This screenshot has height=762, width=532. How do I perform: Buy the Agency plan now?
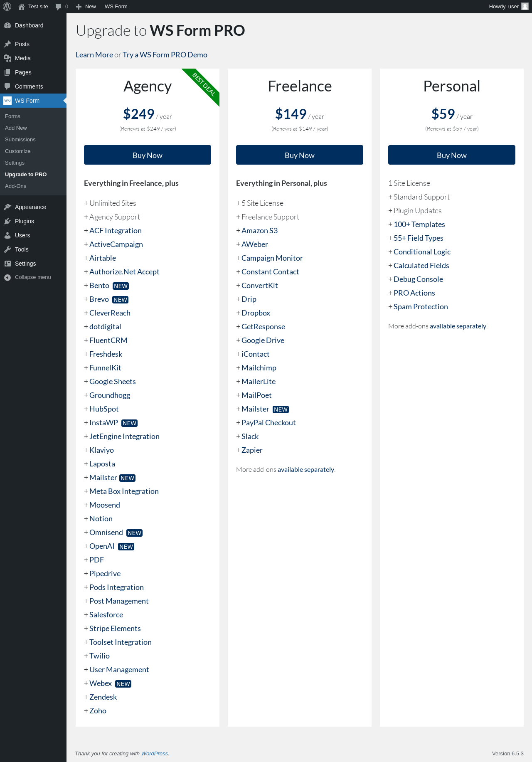[x=148, y=155]
